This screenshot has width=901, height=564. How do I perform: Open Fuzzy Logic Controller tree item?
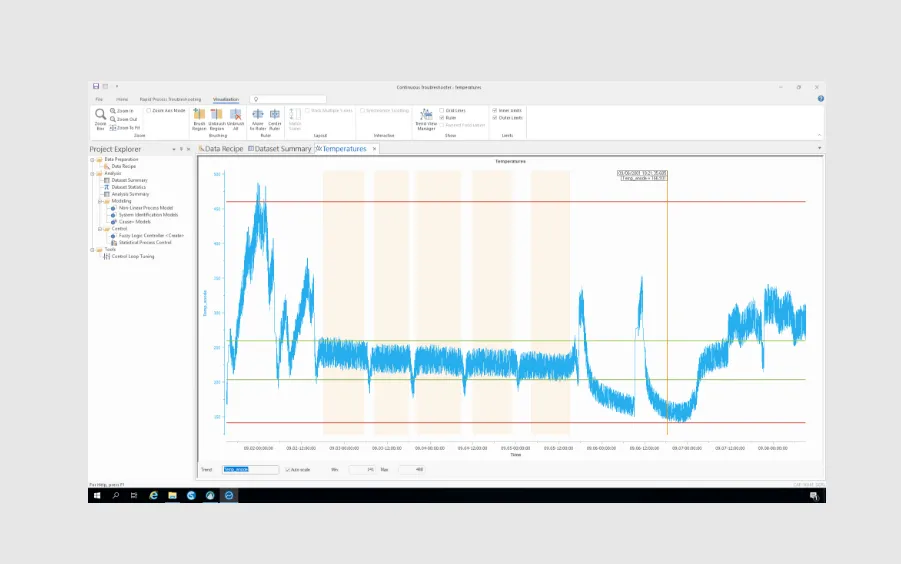click(x=147, y=235)
